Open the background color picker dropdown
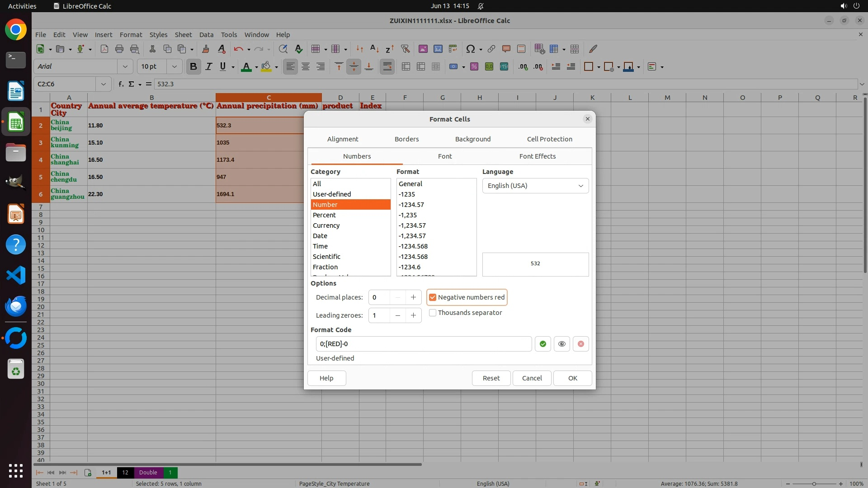 point(277,67)
